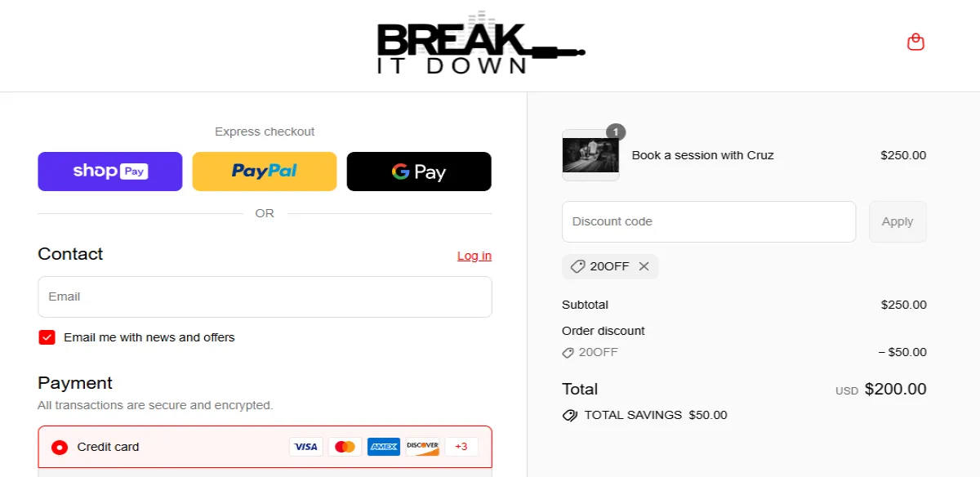Click the discount tag icon beside 20OFF
Screen dimensions: 980x477
(576, 266)
